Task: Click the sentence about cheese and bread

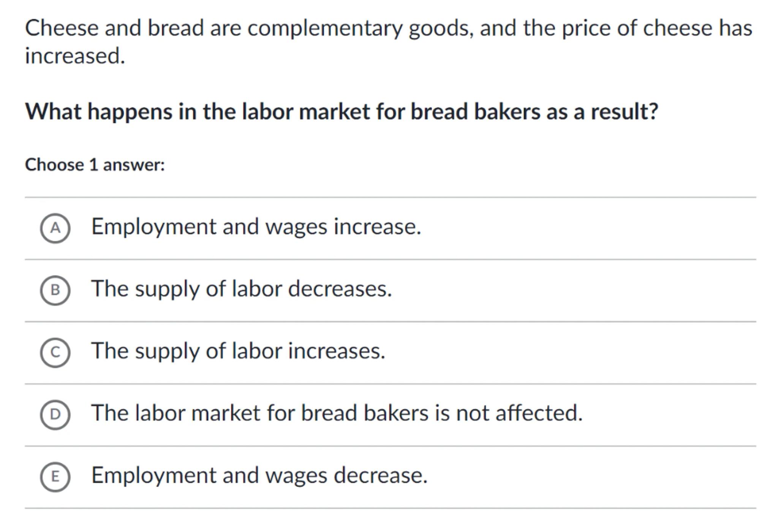Action: (388, 28)
